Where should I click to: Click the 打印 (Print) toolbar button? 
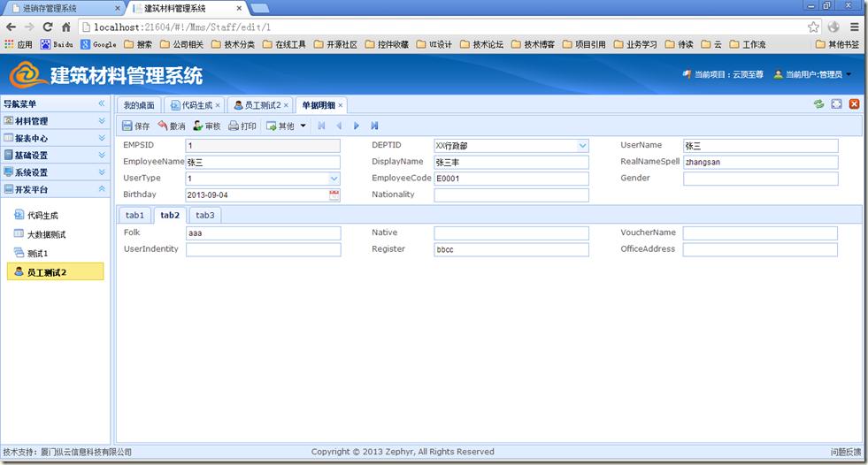[x=242, y=126]
